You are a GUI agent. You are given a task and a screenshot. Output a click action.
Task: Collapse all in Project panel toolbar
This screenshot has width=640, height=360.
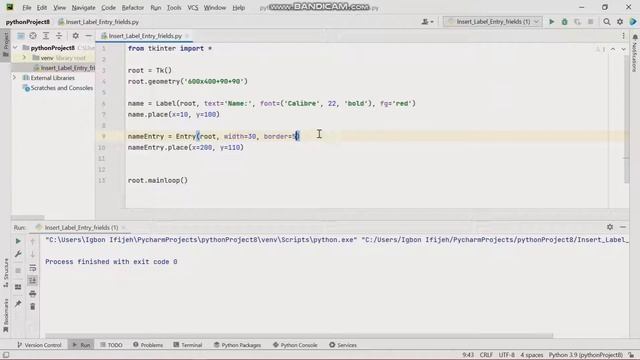coord(59,36)
